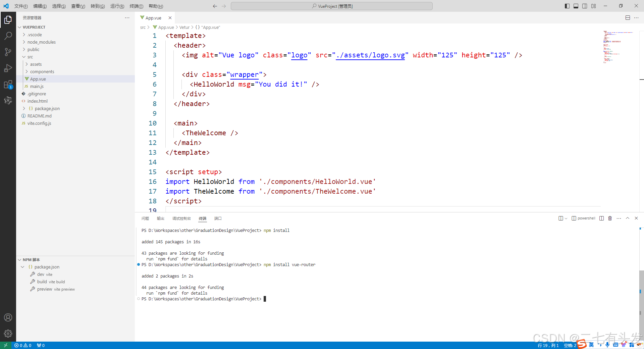Switch to the 输出 panel tab

pos(161,218)
